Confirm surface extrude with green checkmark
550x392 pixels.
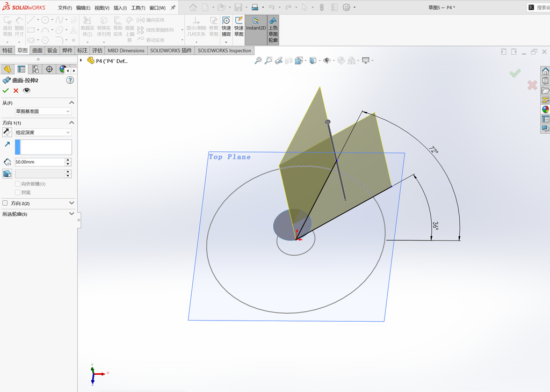click(5, 90)
